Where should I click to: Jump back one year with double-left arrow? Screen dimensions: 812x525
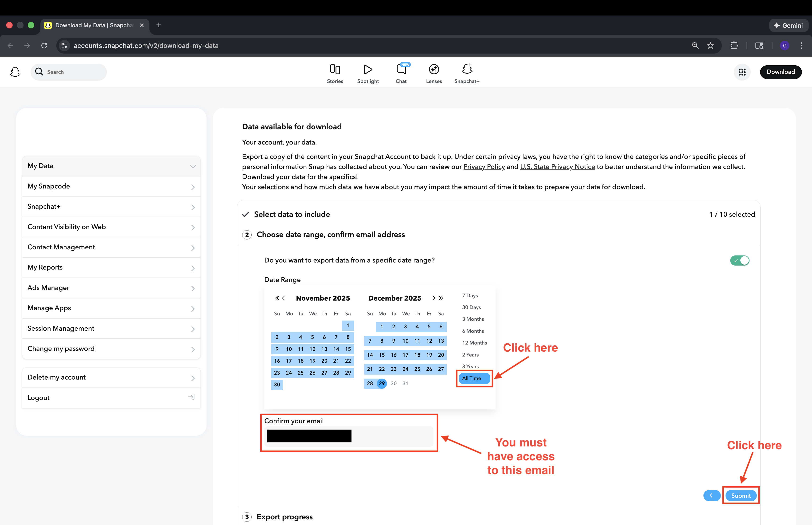pyautogui.click(x=277, y=298)
